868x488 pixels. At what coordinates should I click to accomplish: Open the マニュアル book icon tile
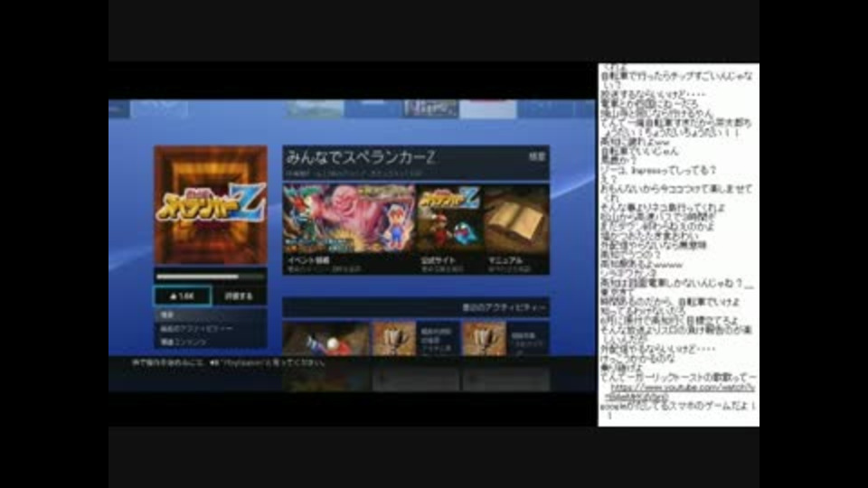pyautogui.click(x=516, y=229)
